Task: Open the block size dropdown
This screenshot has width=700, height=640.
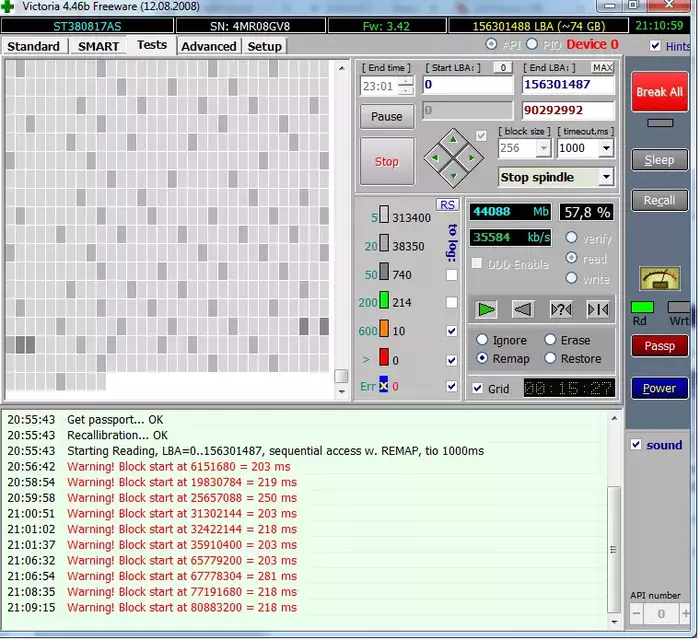Action: 543,148
